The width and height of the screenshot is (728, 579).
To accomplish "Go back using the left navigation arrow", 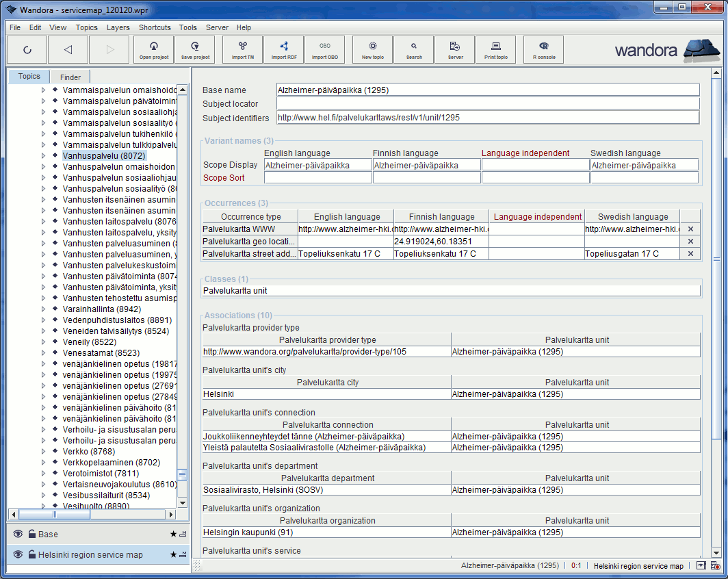I will pos(68,49).
